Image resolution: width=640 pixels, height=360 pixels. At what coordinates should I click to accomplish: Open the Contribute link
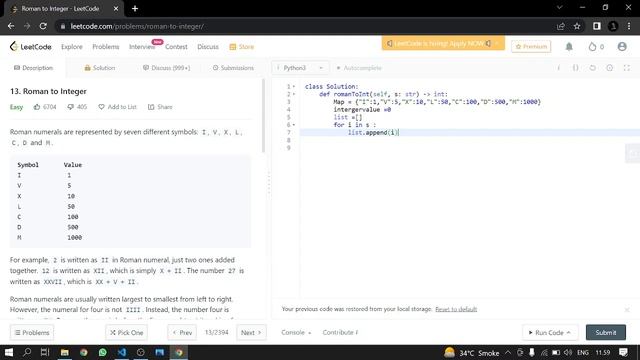coord(340,333)
